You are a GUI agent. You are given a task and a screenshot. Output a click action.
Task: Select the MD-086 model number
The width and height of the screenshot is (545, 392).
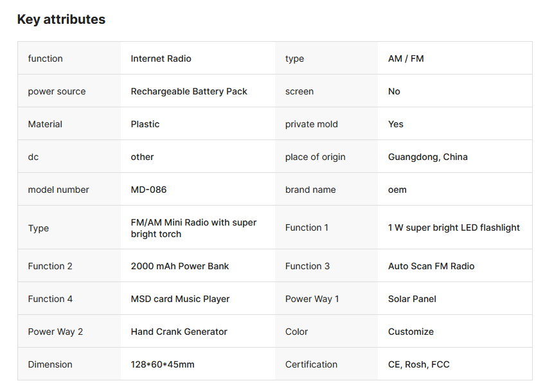[148, 190]
